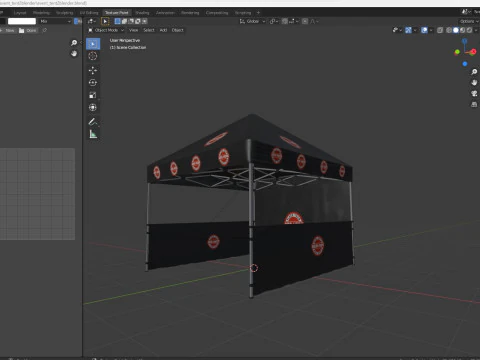Click the red X axis gizmo
This screenshot has height=360, width=480.
click(x=473, y=52)
